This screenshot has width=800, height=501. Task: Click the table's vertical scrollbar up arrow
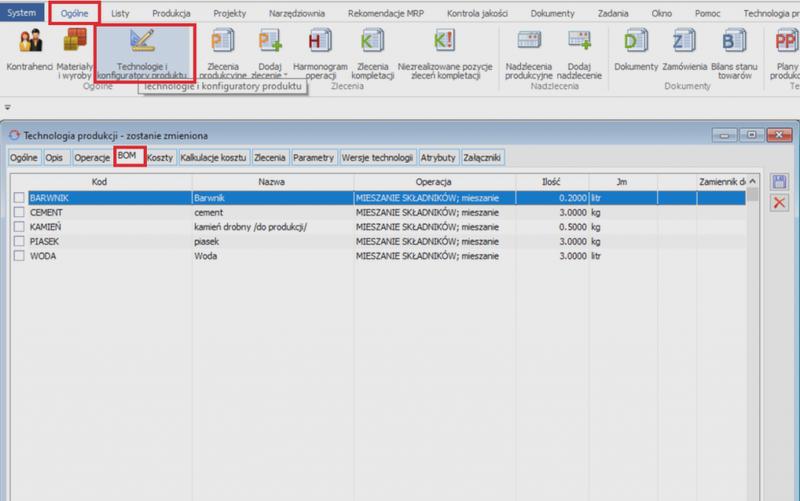tap(753, 182)
